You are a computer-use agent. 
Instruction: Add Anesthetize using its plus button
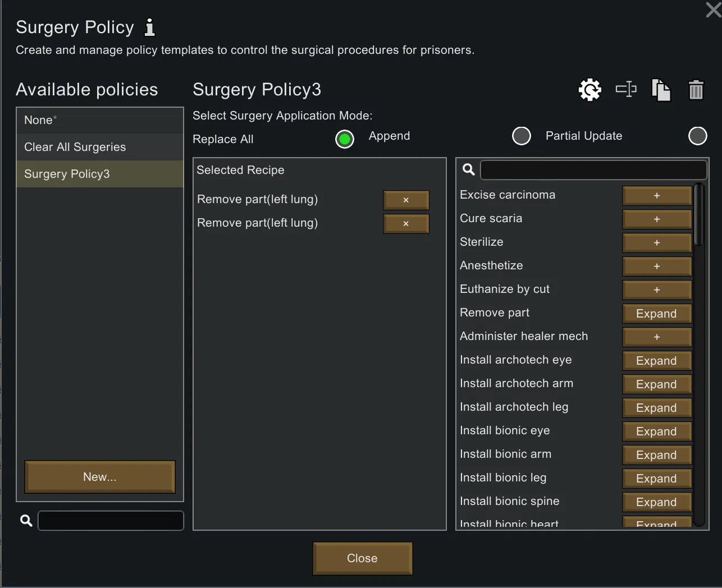tap(656, 267)
